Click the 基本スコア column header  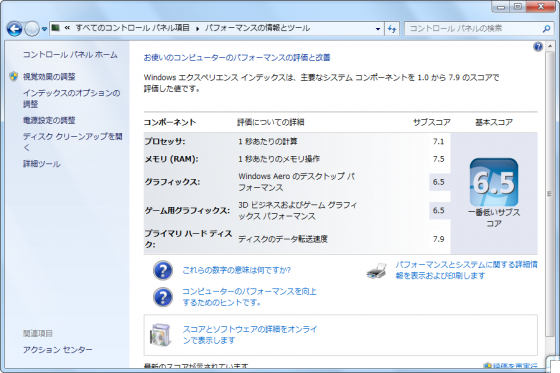[x=494, y=122]
